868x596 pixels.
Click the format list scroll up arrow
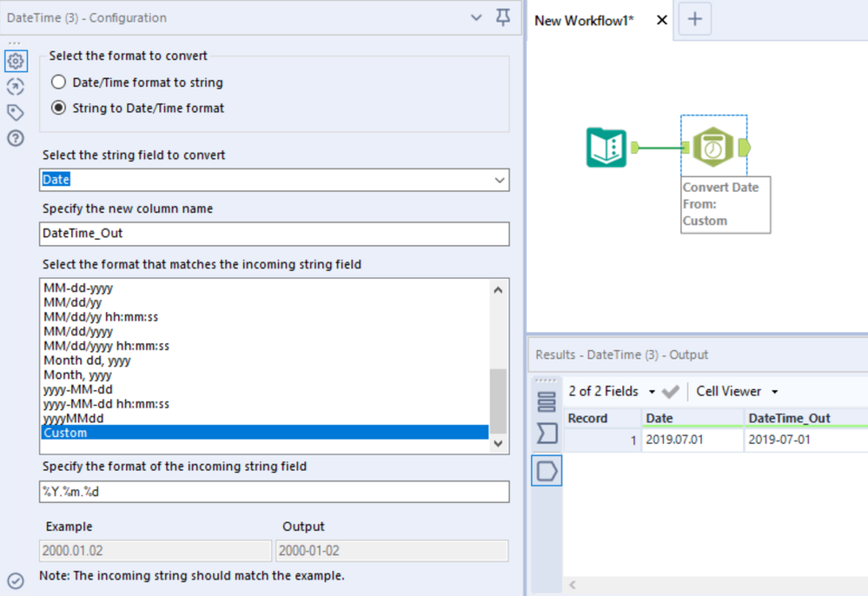pos(498,289)
